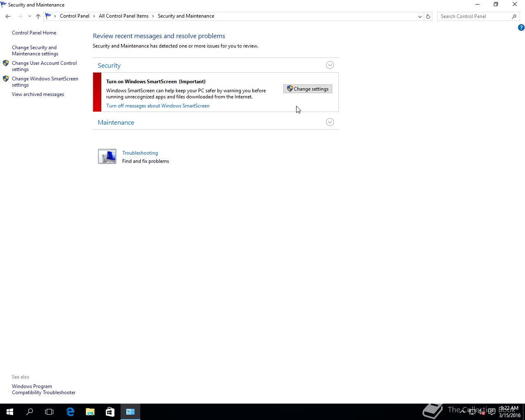This screenshot has width=525, height=420.
Task: Open Change Security and Maintenance settings
Action: (35, 50)
